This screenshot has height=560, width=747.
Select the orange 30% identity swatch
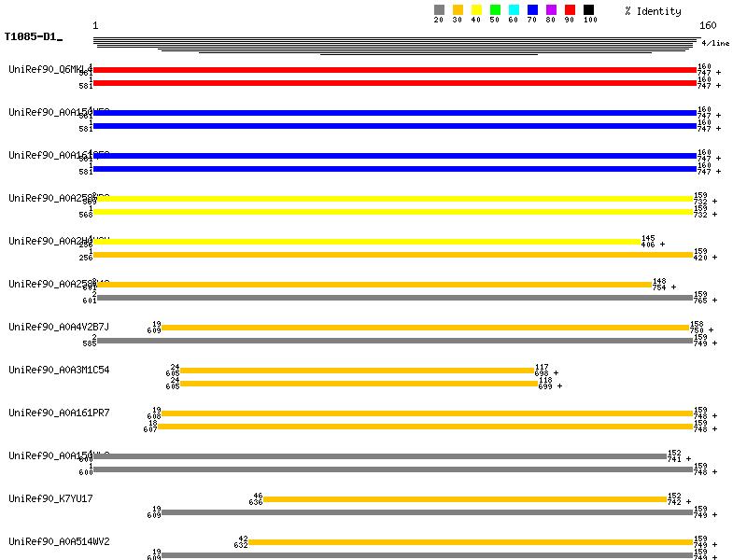pyautogui.click(x=458, y=10)
